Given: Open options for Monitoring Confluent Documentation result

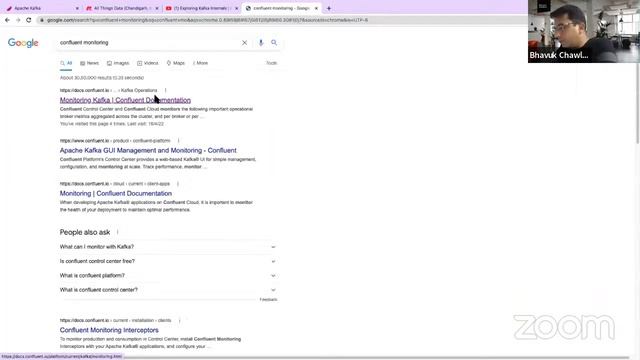Looking at the screenshot, I should point(178,184).
